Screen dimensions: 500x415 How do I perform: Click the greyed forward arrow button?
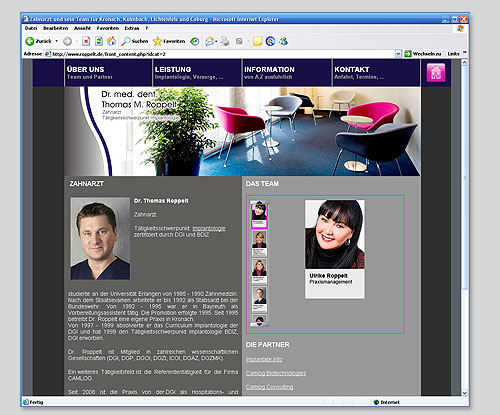[x=67, y=41]
